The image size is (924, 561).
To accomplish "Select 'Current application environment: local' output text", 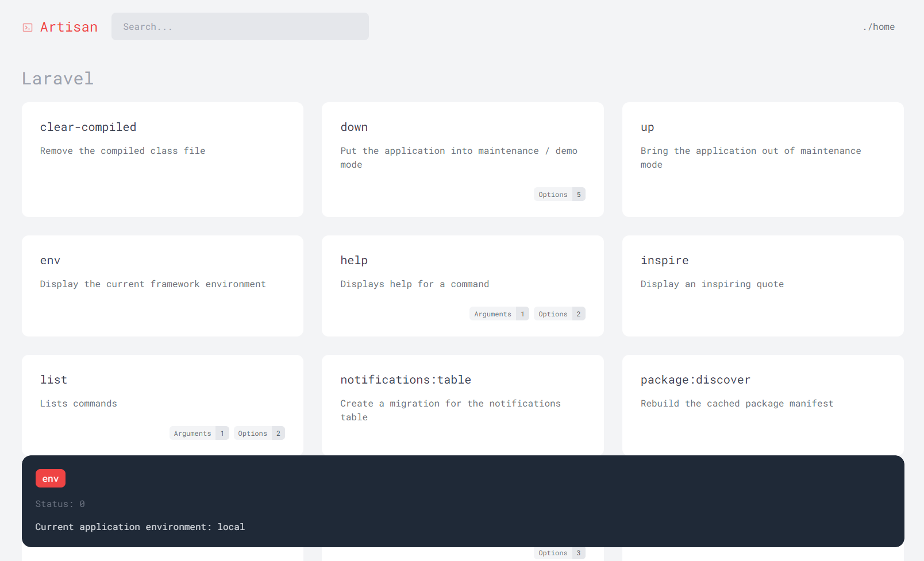I will click(140, 527).
